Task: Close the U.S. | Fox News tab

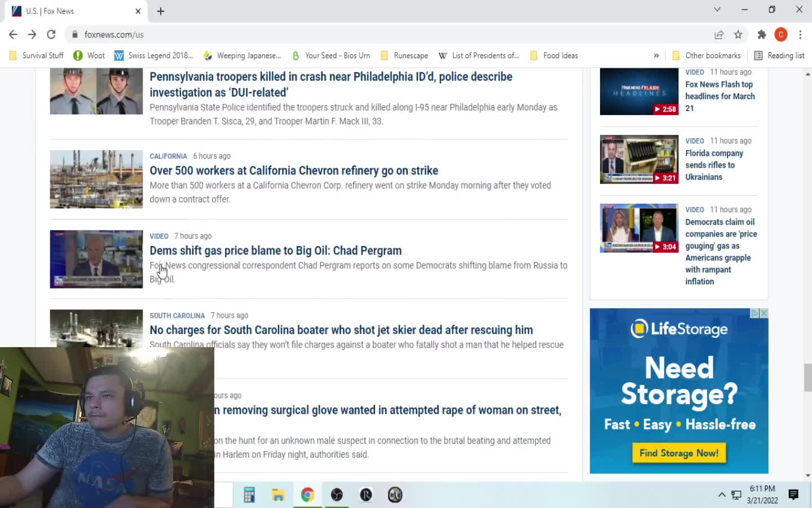Action: click(x=138, y=11)
